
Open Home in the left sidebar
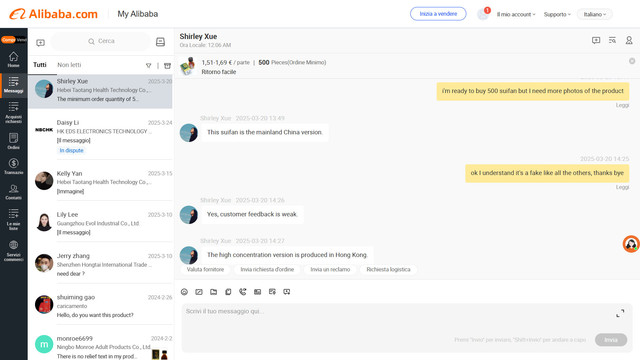click(x=13, y=60)
